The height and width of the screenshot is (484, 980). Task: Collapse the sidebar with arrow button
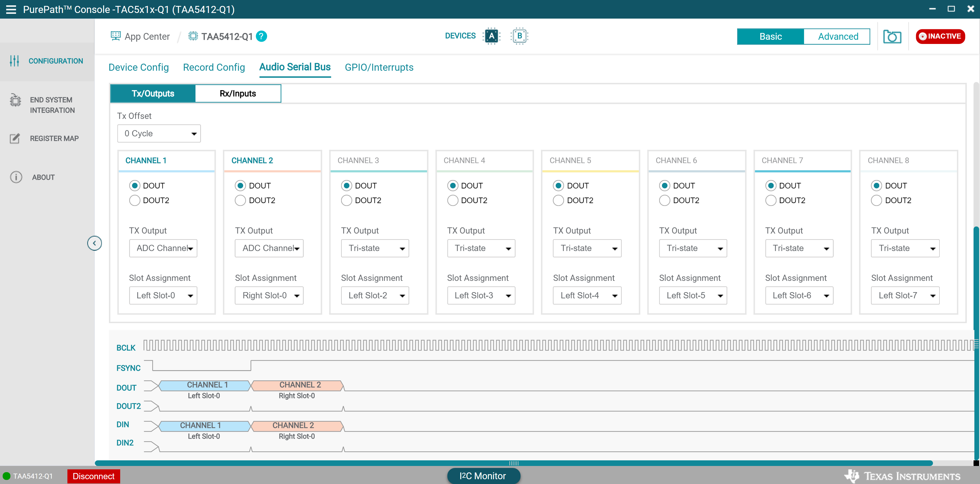click(94, 243)
